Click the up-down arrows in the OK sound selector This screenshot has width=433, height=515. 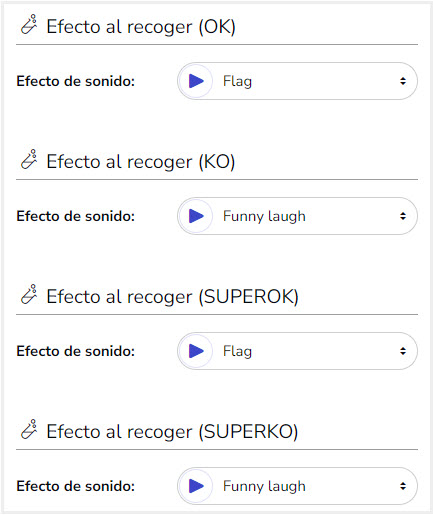tap(403, 81)
